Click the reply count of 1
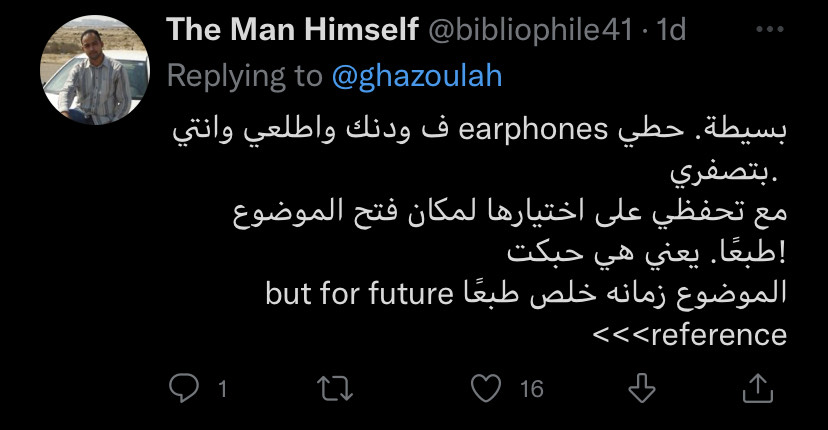 [x=222, y=389]
